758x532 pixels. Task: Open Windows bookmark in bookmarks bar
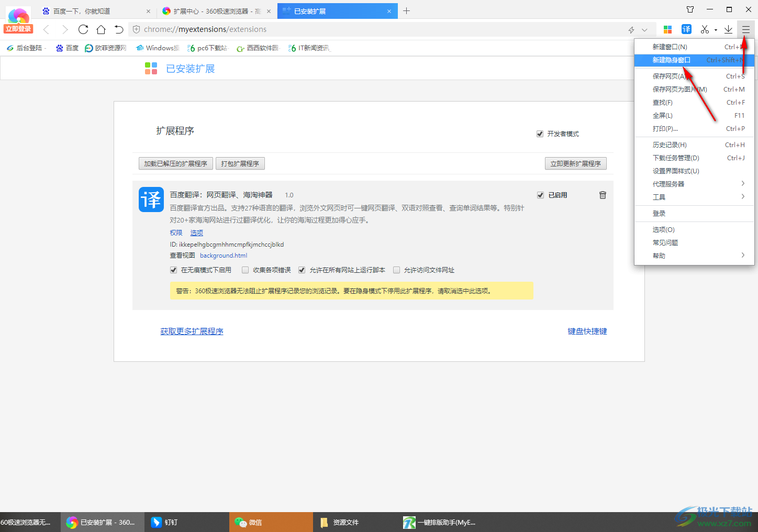point(158,48)
